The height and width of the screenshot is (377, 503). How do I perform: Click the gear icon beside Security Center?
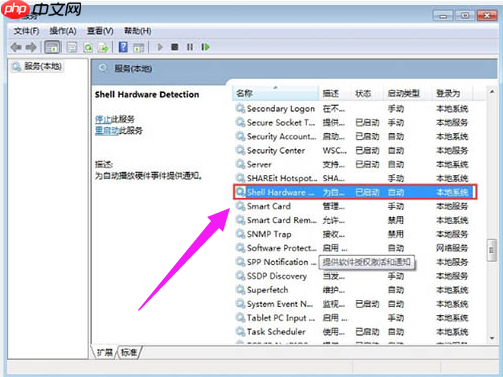click(240, 150)
